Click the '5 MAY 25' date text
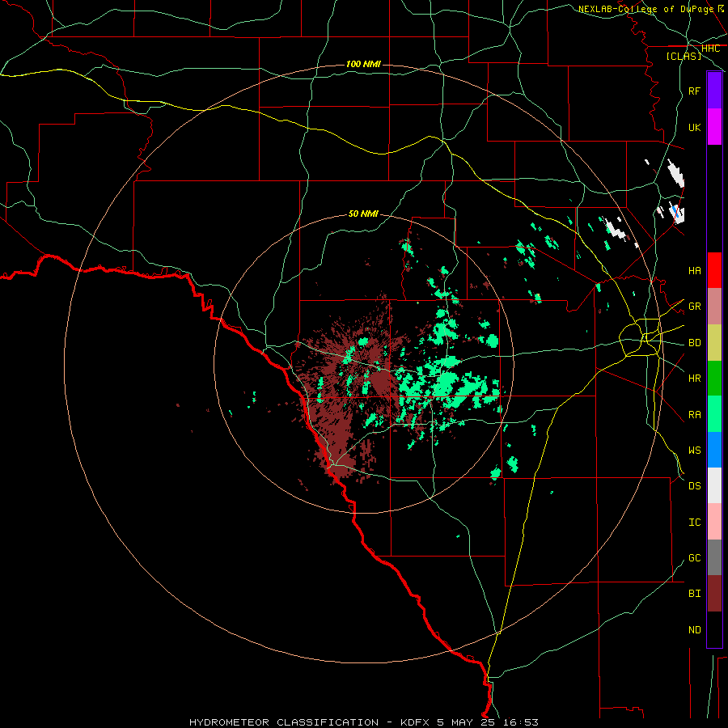Image resolution: width=728 pixels, height=728 pixels. (465, 722)
